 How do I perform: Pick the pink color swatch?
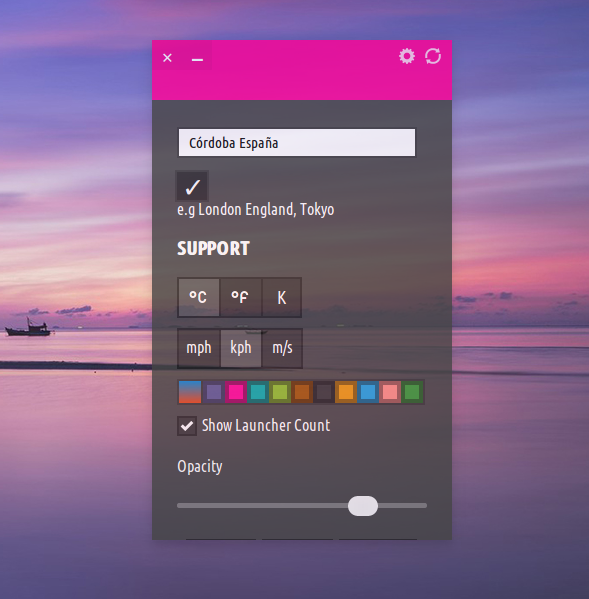pos(236,392)
